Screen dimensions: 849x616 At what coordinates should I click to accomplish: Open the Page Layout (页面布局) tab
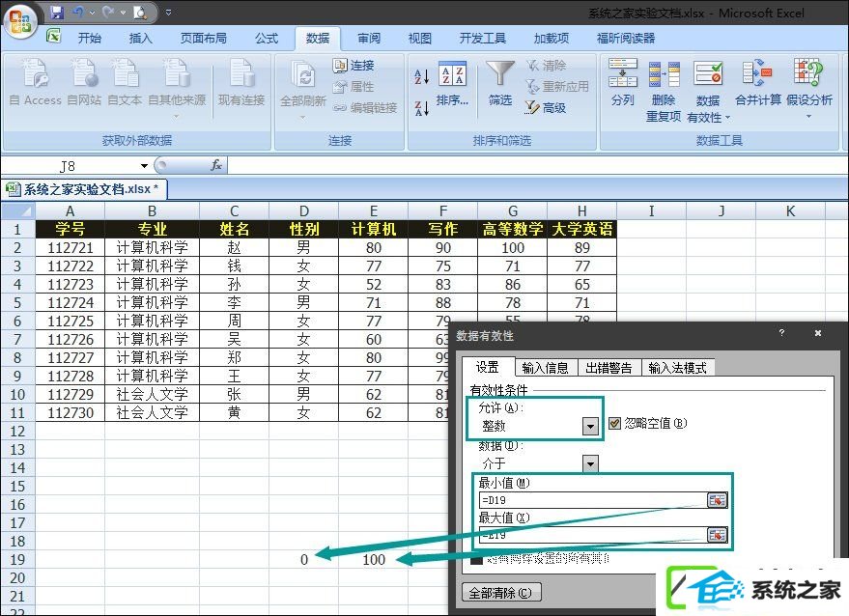click(x=203, y=38)
